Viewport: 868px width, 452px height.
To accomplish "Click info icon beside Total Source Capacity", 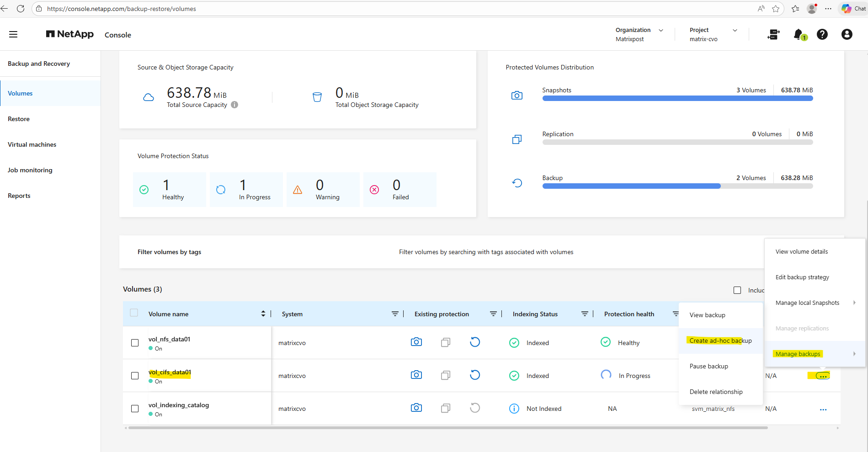I will coord(234,105).
